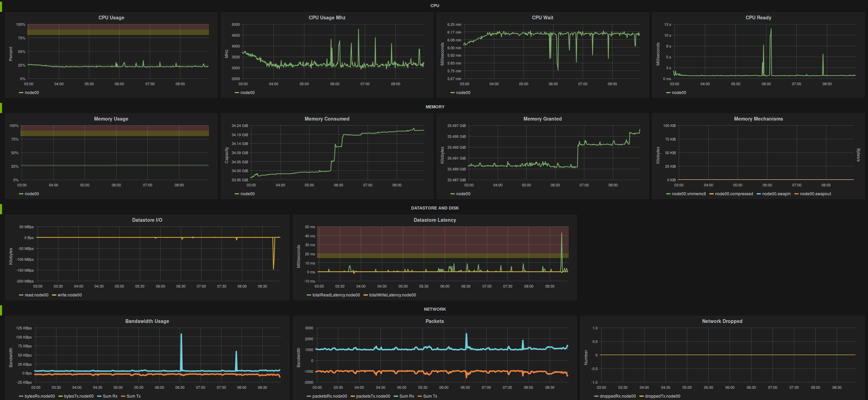
Task: Click the CPU Ready panel title
Action: (x=758, y=18)
